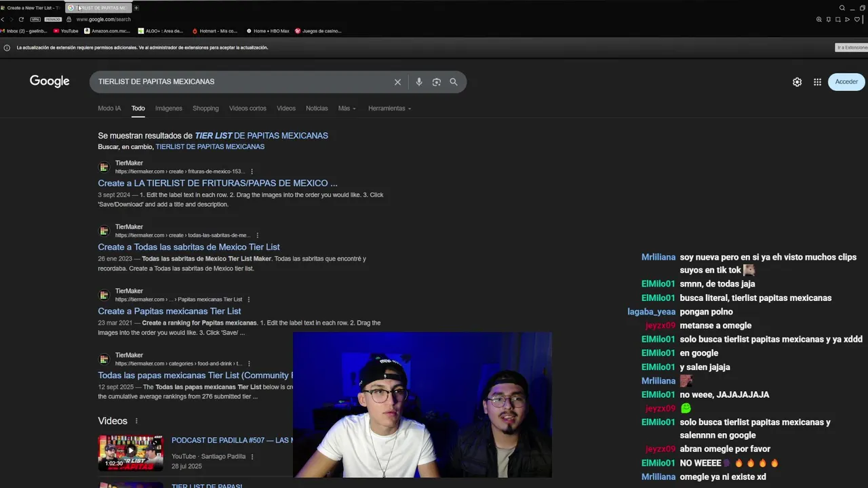
Task: Go to the Google logo homepage
Action: click(50, 81)
